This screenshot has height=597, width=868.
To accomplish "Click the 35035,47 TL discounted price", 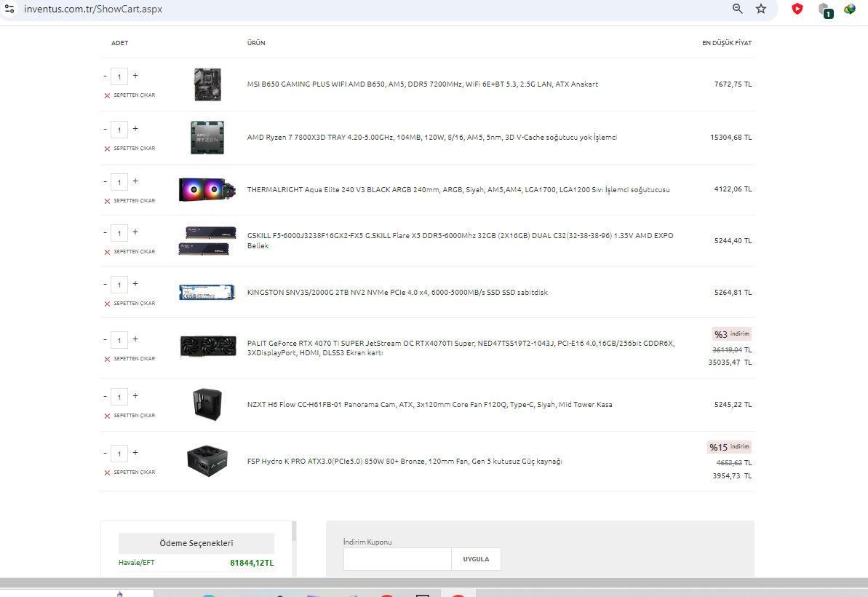I will click(730, 362).
